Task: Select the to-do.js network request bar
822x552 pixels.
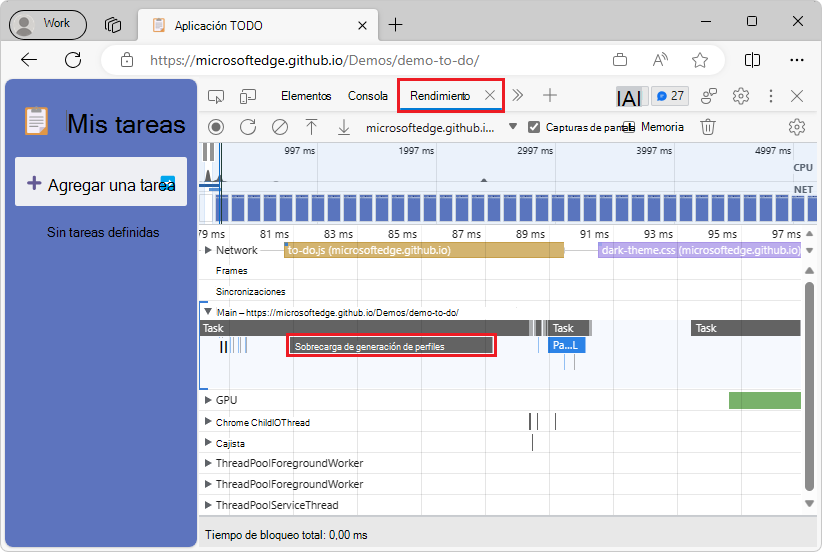Action: pos(424,250)
